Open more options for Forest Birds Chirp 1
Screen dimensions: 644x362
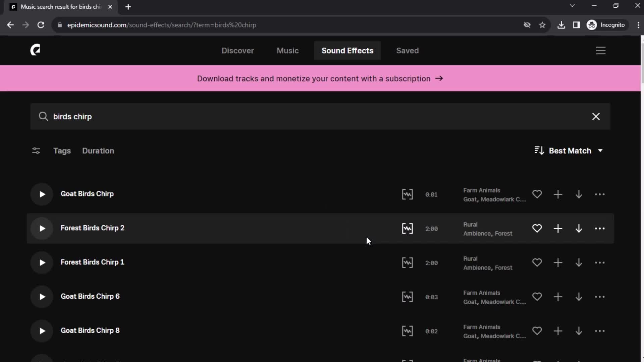600,263
